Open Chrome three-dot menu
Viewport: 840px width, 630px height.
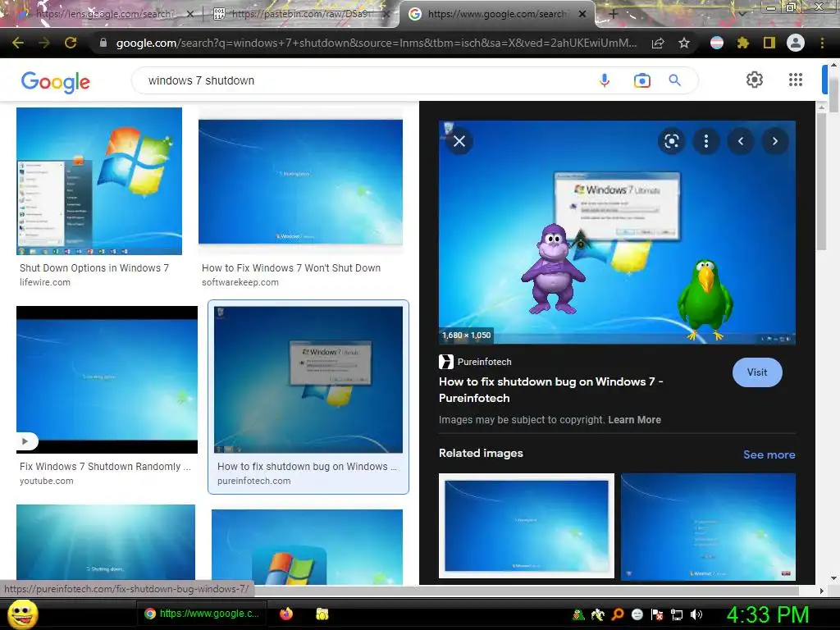(x=822, y=43)
